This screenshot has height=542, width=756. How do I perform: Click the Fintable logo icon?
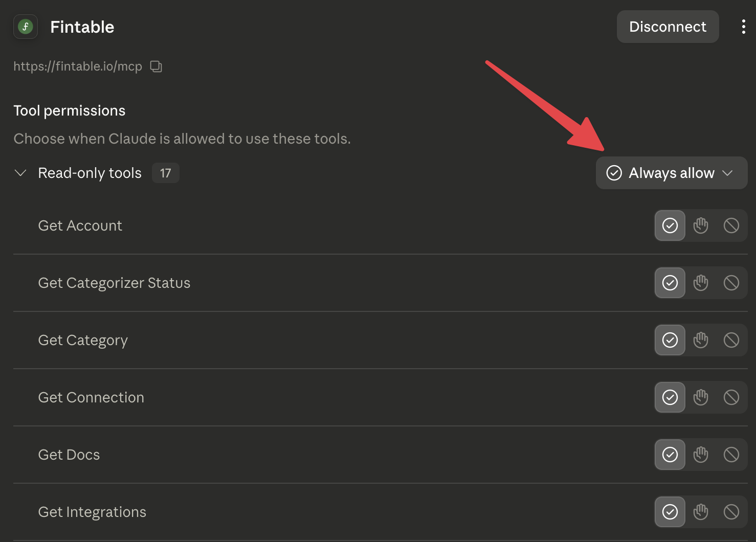[x=26, y=27]
